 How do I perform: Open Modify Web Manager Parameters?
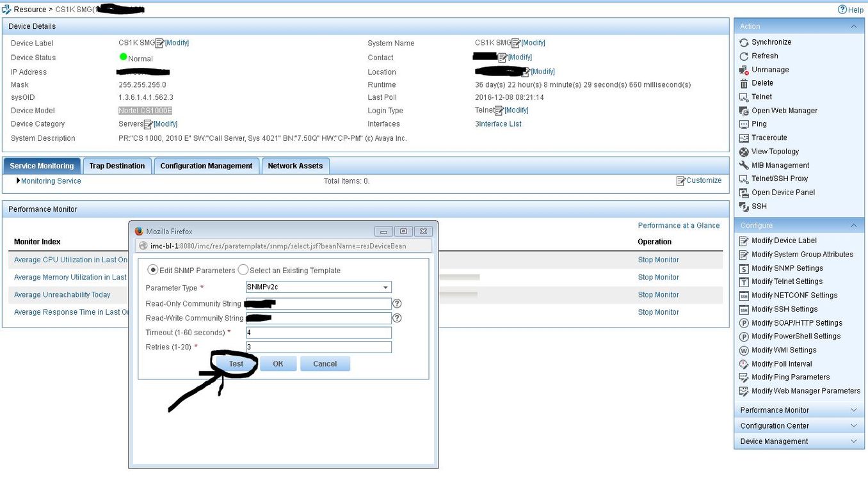pyautogui.click(x=806, y=391)
